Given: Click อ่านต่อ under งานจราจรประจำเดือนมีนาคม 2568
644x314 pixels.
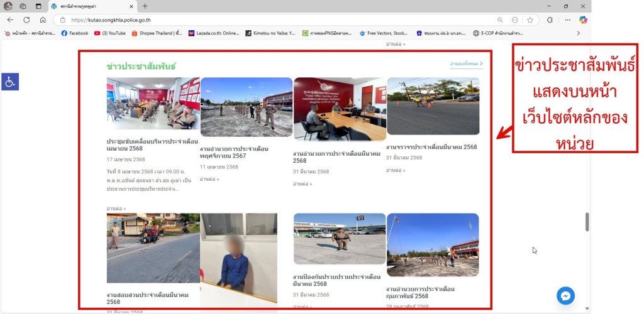Looking at the screenshot, I should pyautogui.click(x=395, y=170).
